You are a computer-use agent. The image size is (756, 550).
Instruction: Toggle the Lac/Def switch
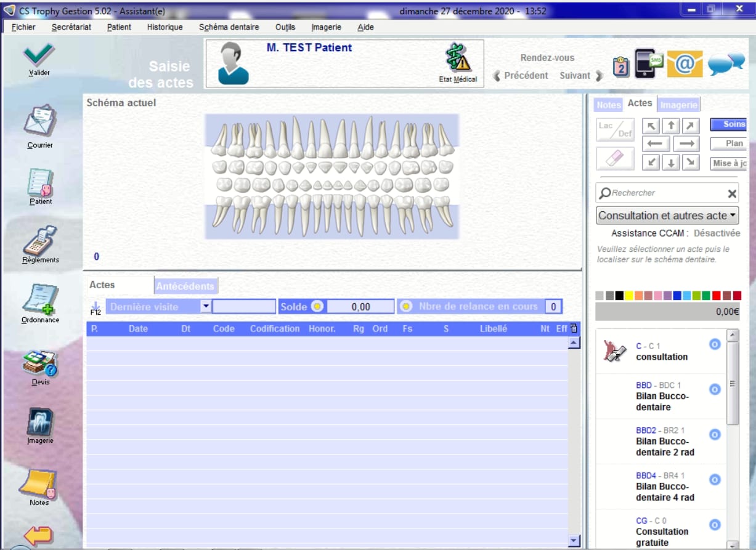[615, 129]
